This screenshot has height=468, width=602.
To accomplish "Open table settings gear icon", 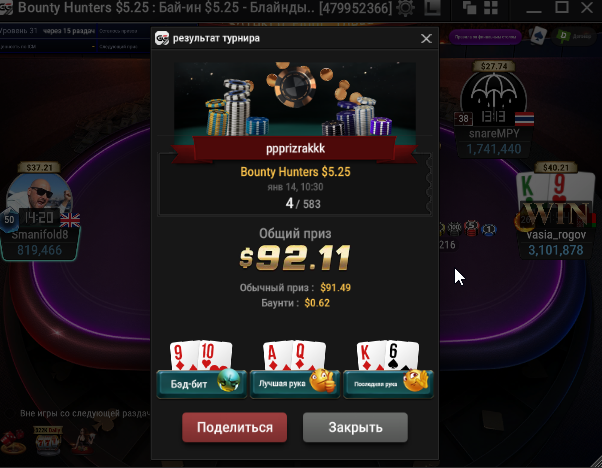I will [x=405, y=8].
